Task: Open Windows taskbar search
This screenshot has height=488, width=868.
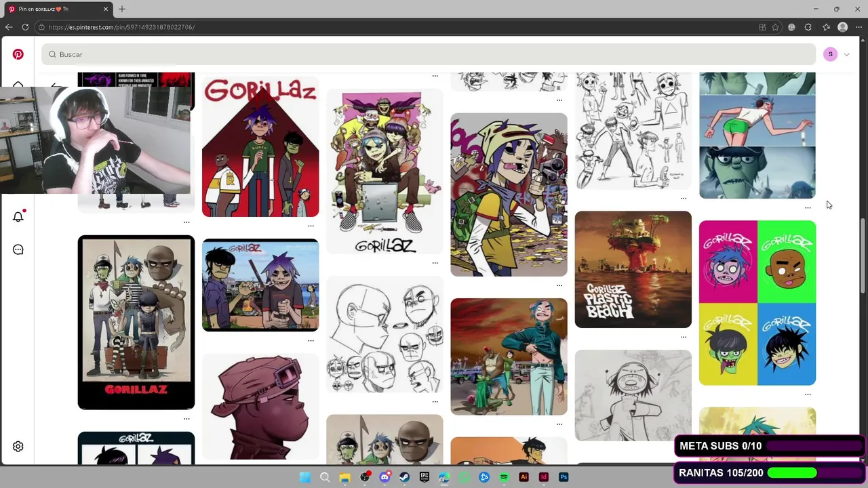Action: (325, 477)
